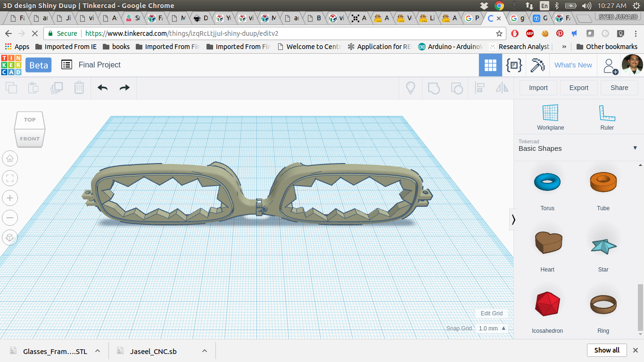Viewport: 644px width, 362px height.
Task: Collapse the shapes panel with the arrow
Action: [x=513, y=220]
